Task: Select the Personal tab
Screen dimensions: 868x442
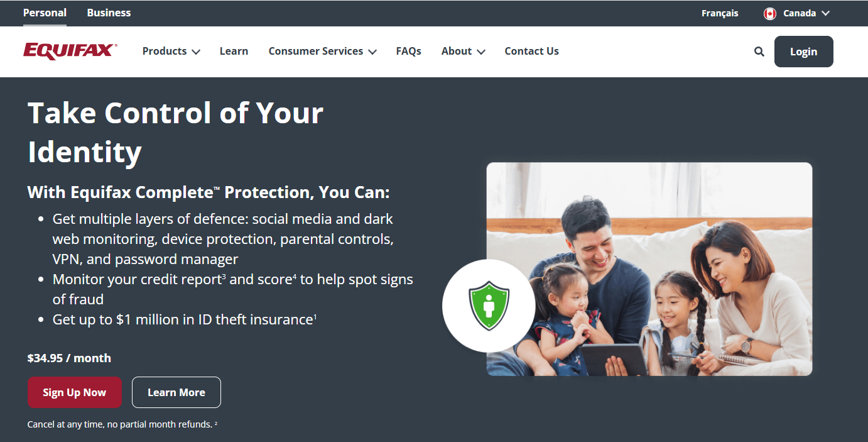Action: tap(45, 13)
